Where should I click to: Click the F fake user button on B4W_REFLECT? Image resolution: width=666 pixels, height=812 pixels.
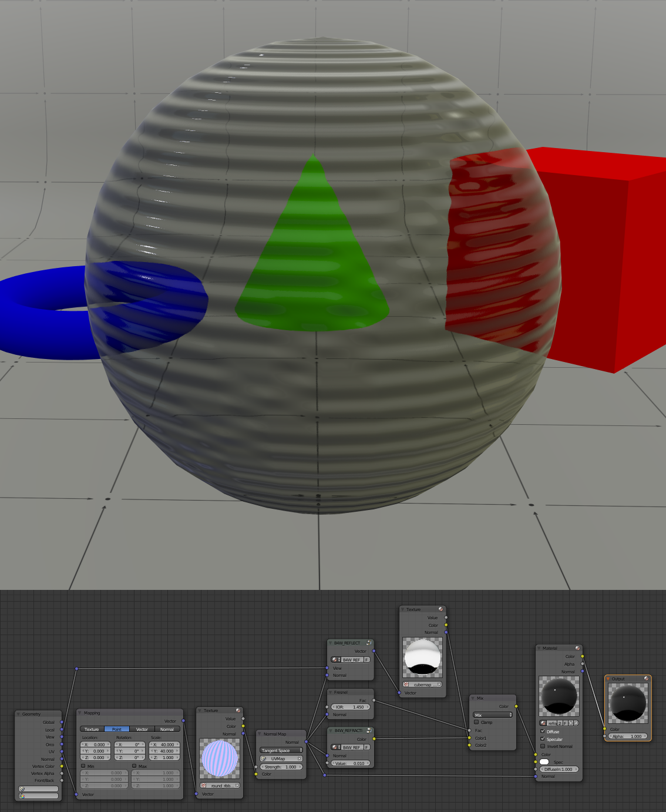(366, 660)
